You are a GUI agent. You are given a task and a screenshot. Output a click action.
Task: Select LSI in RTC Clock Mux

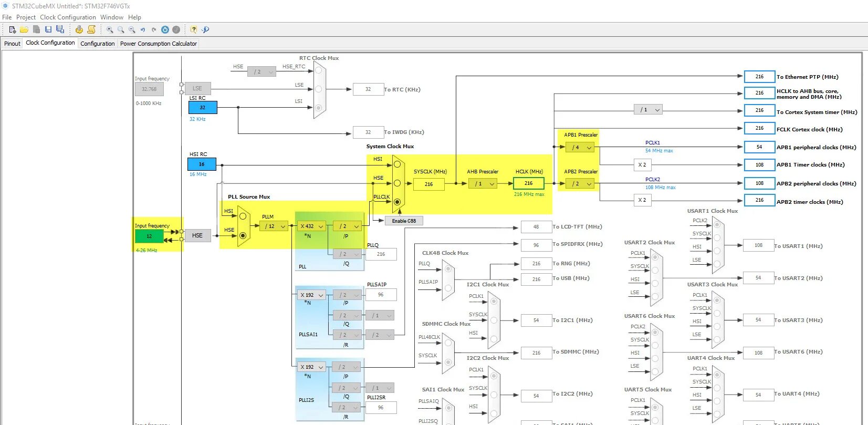318,108
